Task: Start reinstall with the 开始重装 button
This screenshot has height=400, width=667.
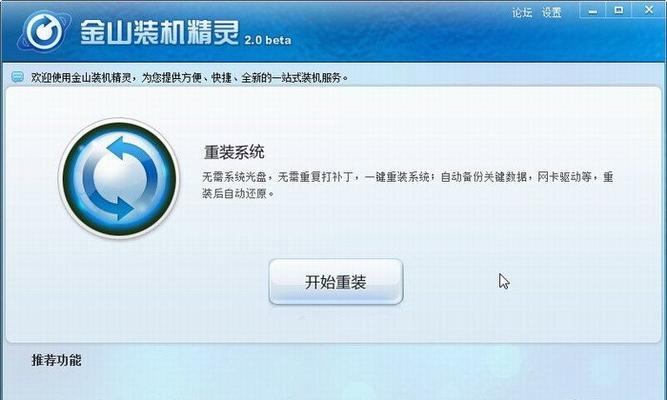Action: point(336,282)
